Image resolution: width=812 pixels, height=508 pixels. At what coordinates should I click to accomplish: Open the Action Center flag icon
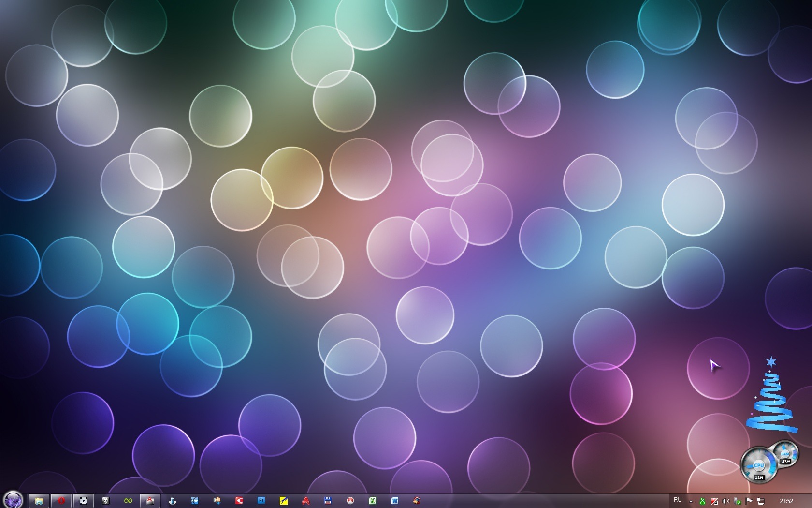click(749, 501)
